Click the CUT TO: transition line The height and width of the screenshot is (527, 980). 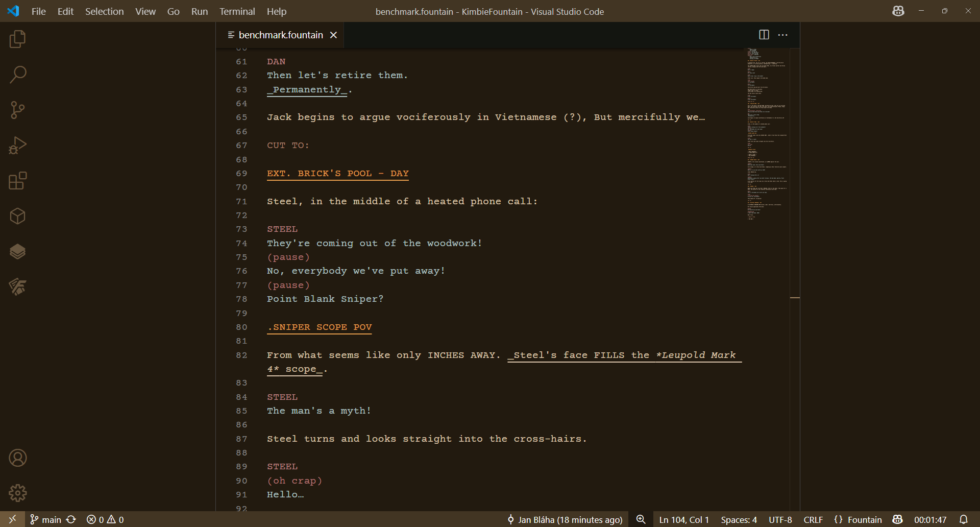click(288, 145)
